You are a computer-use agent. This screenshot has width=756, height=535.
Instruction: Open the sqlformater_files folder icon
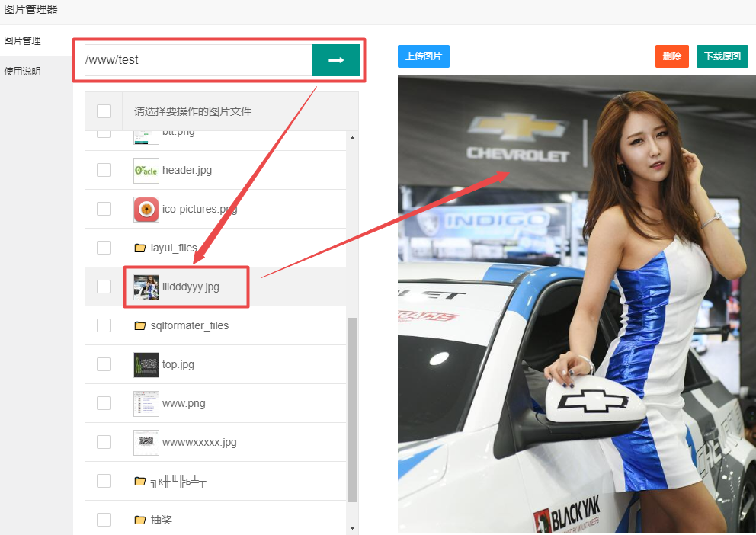[140, 326]
